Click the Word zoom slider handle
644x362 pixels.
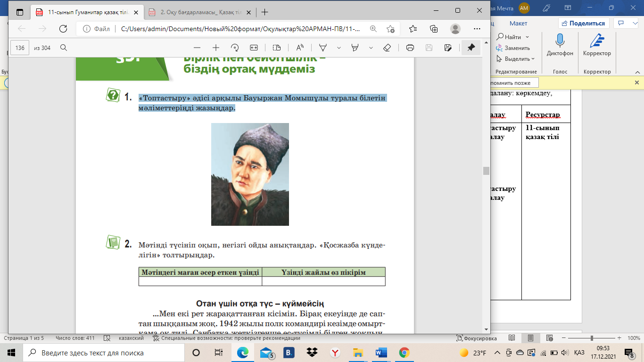(593, 338)
